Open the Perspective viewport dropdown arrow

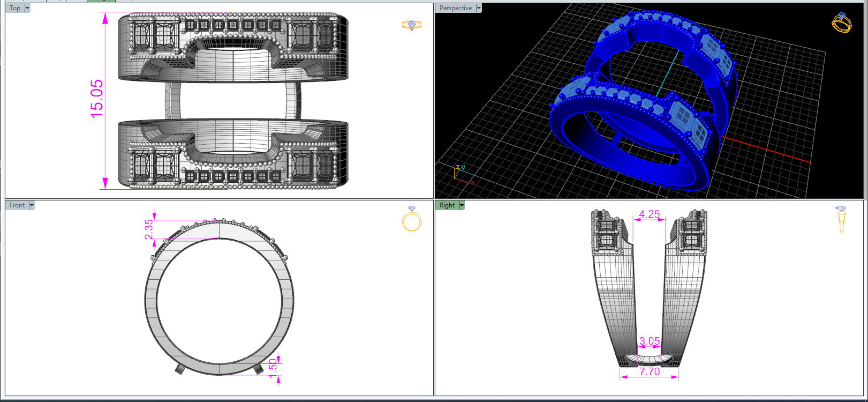[479, 8]
